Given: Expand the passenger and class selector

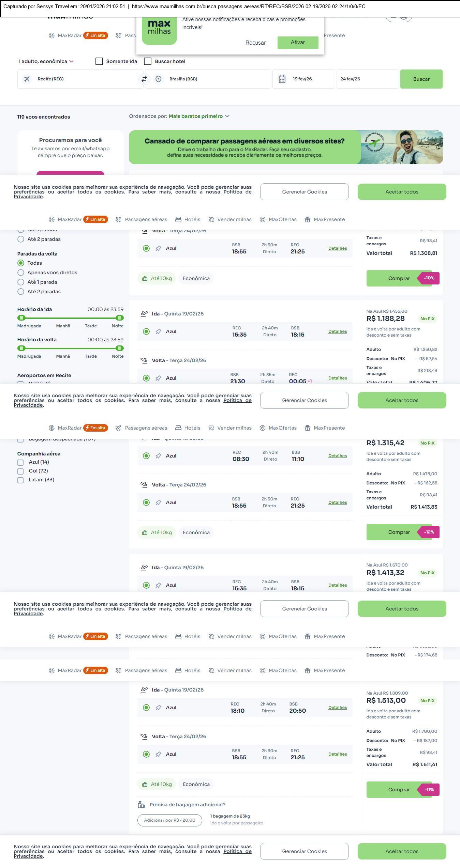Looking at the screenshot, I should tap(46, 61).
